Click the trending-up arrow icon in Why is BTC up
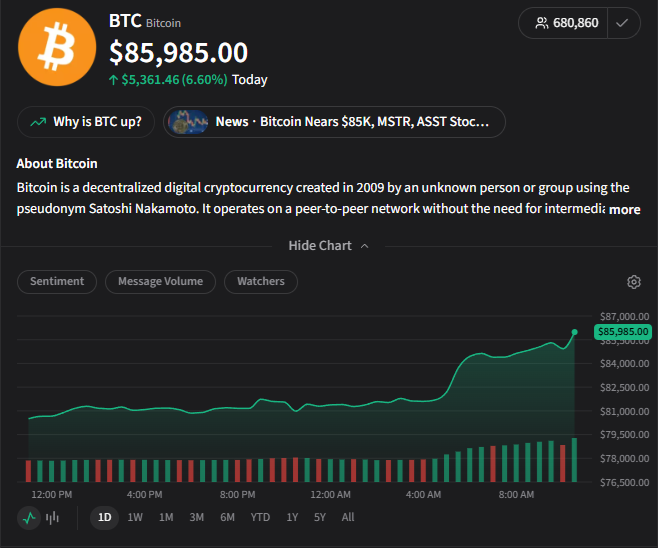 [x=38, y=122]
